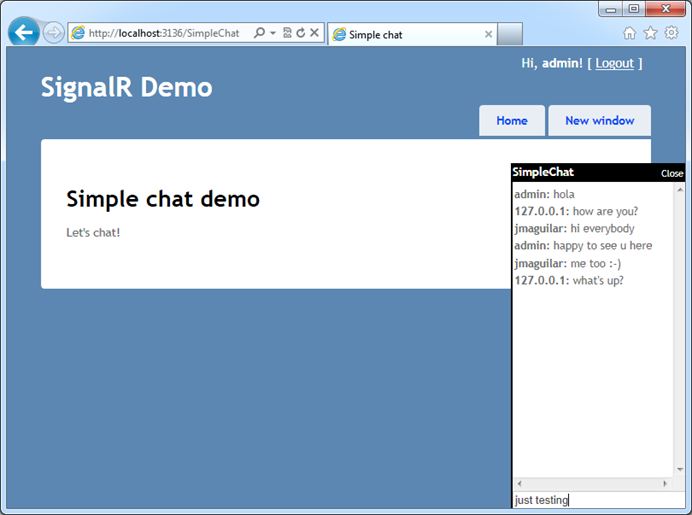Screen dimensions: 692x515
Task: Click the chat horizontal scrollbar left arrow
Action: click(519, 484)
